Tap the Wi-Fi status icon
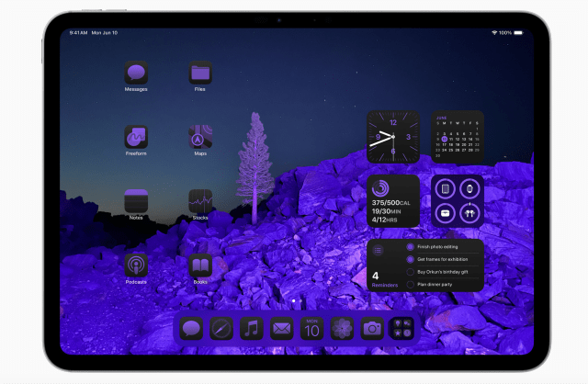This screenshot has height=384, width=588. (x=494, y=33)
